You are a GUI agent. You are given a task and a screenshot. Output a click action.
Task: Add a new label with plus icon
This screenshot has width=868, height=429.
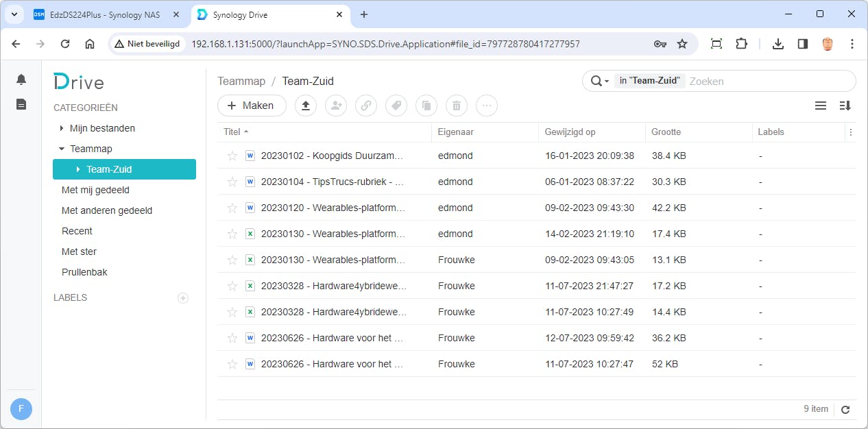point(183,298)
